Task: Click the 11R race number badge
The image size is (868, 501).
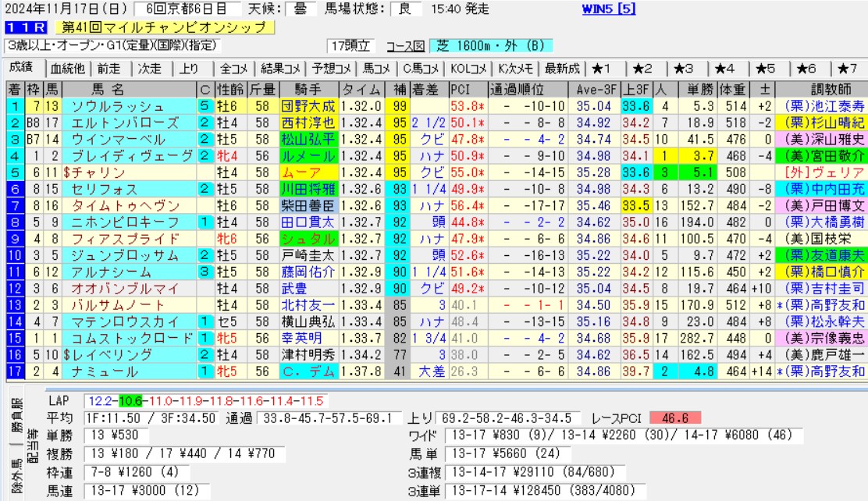Action: click(x=16, y=28)
